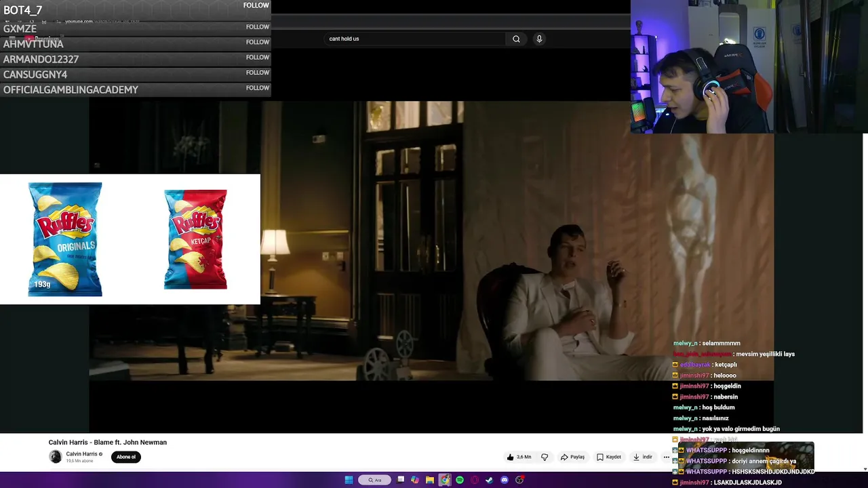Click the OFFICIALGAMBLINGACADEMY username
Viewport: 868px width, 488px height.
point(71,89)
